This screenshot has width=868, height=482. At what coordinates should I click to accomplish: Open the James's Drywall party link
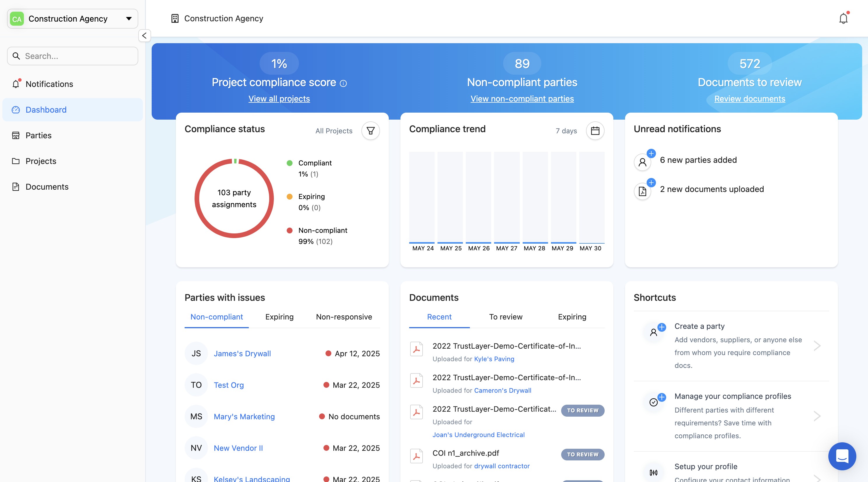[x=242, y=354]
